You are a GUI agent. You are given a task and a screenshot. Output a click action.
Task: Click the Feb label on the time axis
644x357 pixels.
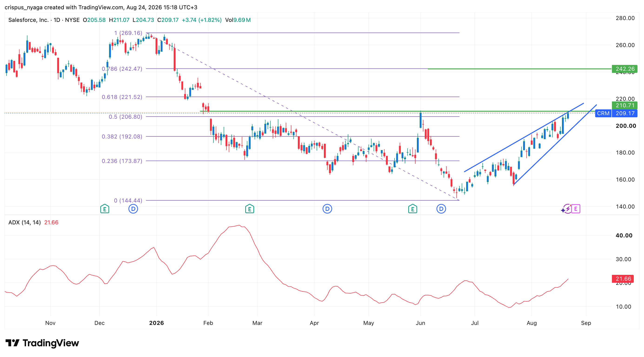coord(208,323)
